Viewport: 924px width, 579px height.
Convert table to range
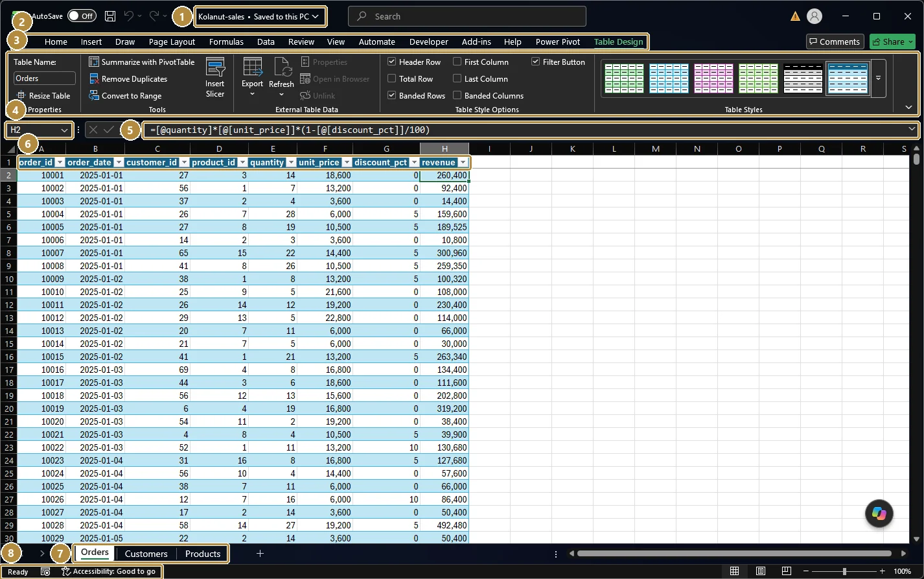(125, 95)
